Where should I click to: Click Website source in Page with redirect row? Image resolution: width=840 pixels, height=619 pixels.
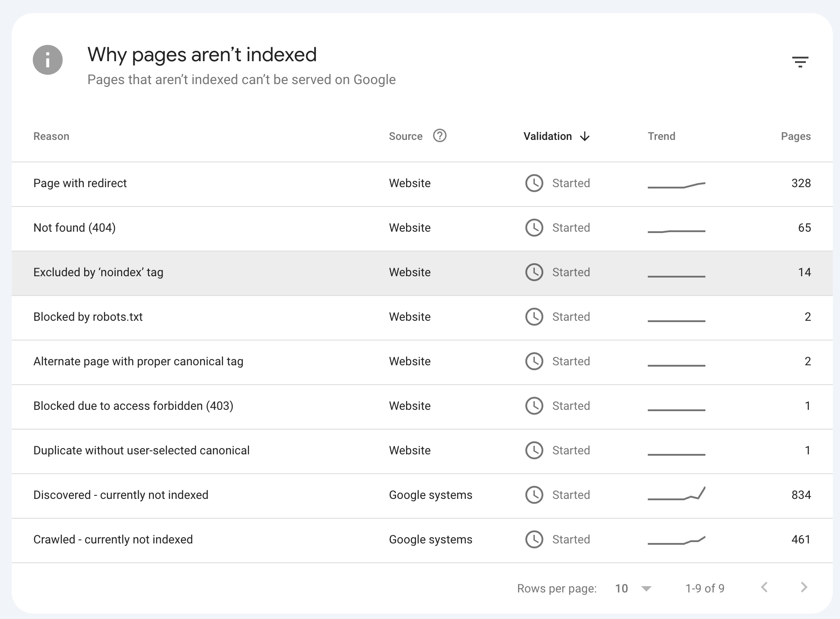(x=410, y=183)
